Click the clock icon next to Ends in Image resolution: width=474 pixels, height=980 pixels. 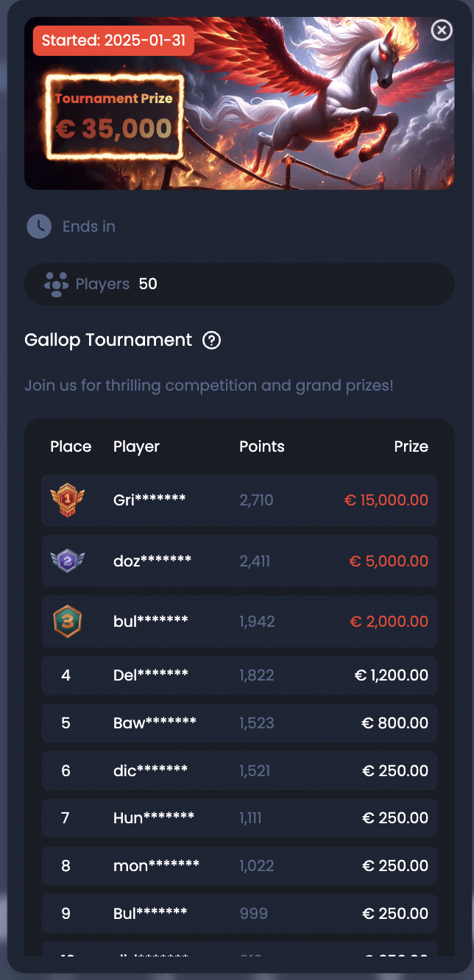39,227
